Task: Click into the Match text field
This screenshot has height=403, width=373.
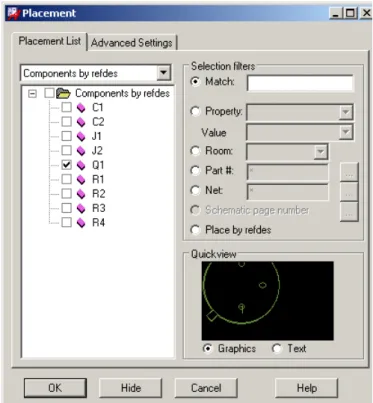Action: click(x=300, y=83)
